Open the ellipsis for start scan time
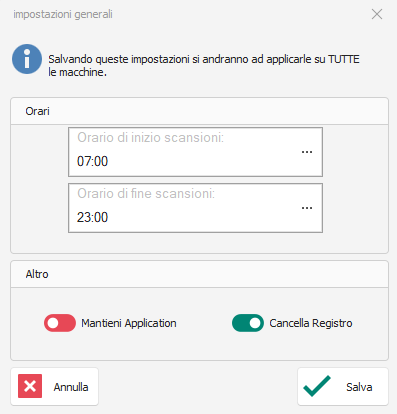Screen dimensions: 397x414 coord(307,152)
